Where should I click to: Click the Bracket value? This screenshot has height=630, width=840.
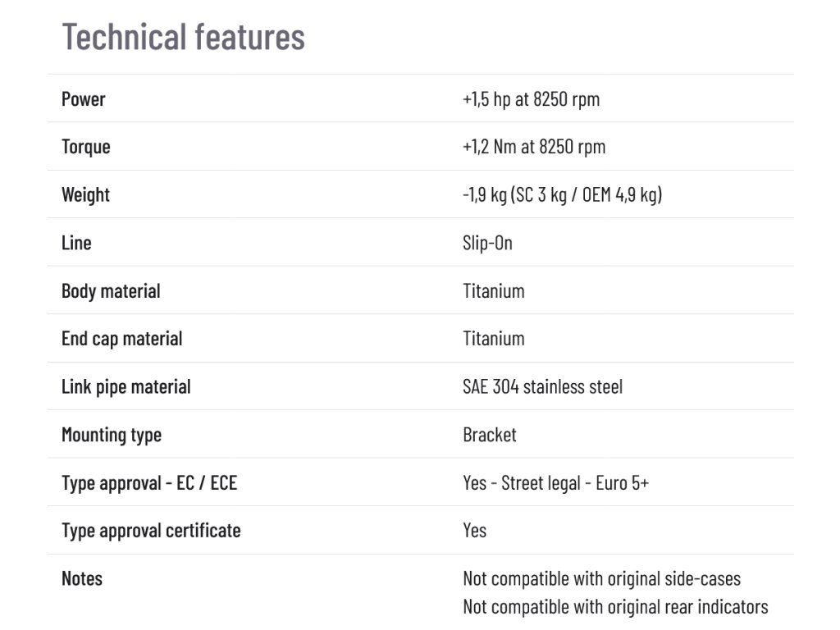[490, 435]
